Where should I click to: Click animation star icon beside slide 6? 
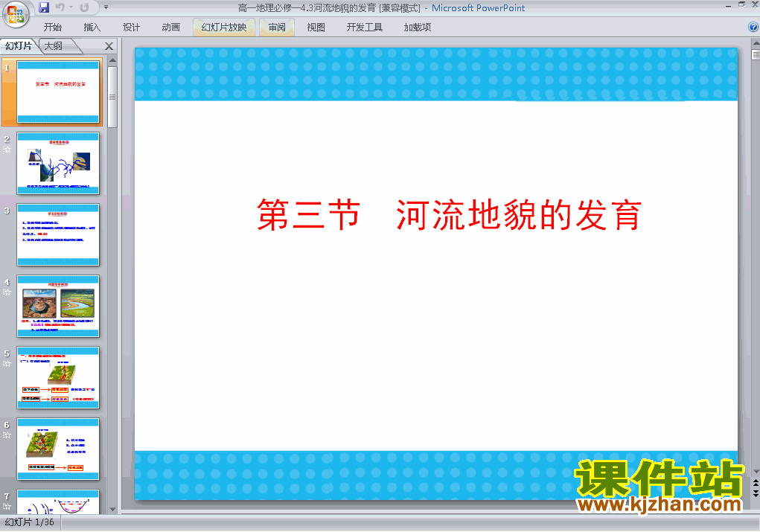tap(7, 435)
